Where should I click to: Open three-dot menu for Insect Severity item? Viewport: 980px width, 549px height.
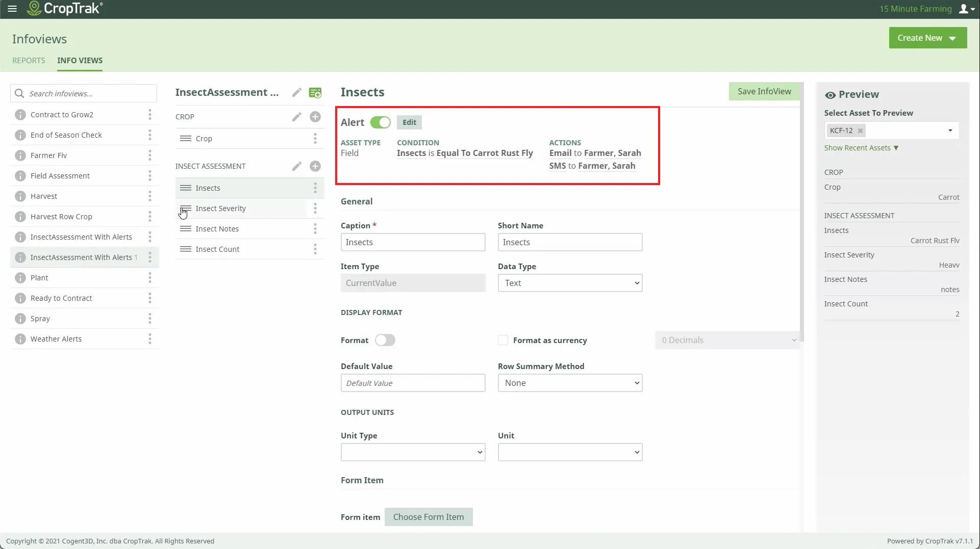[315, 208]
